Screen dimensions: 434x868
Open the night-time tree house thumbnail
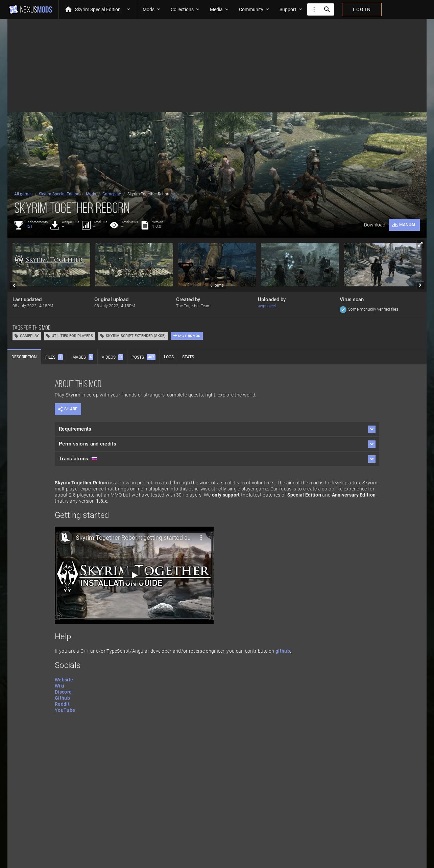click(217, 265)
